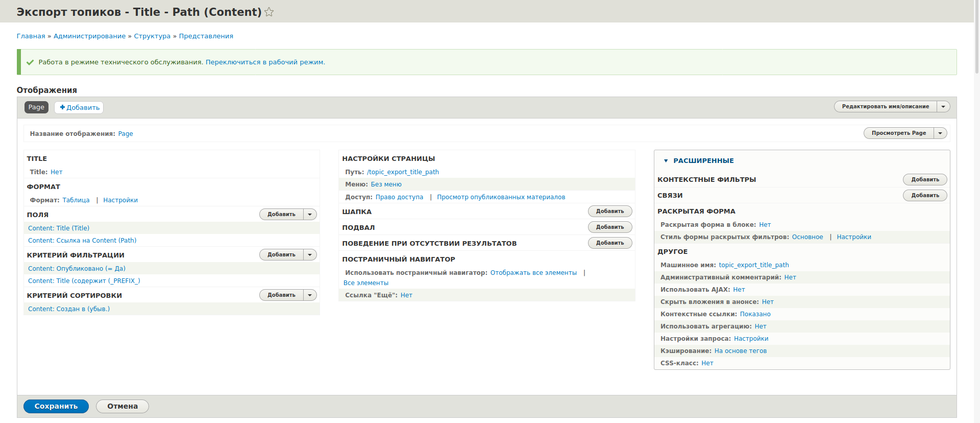Screen dimensions: 980x423
Task: Open Представления breadcrumb link
Action: click(x=206, y=36)
